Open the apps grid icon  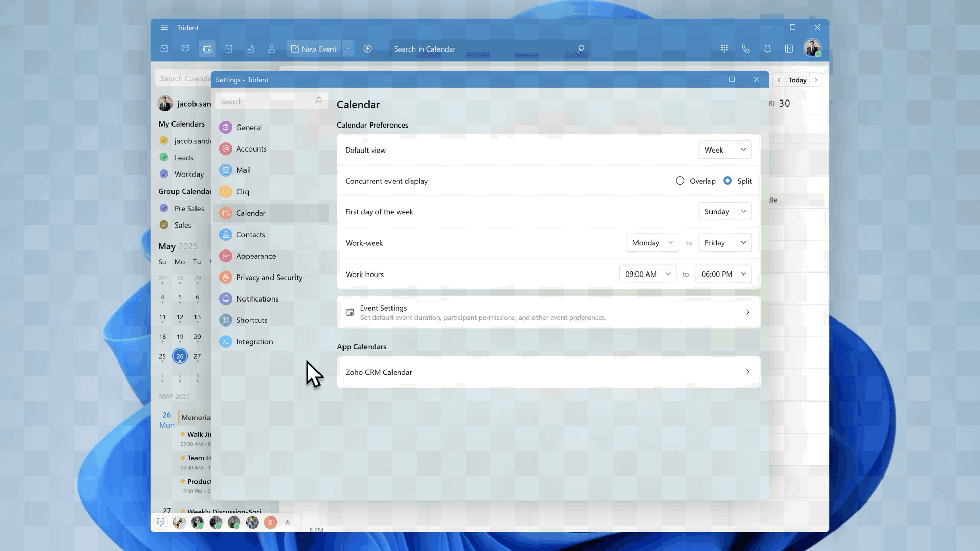[x=724, y=49]
